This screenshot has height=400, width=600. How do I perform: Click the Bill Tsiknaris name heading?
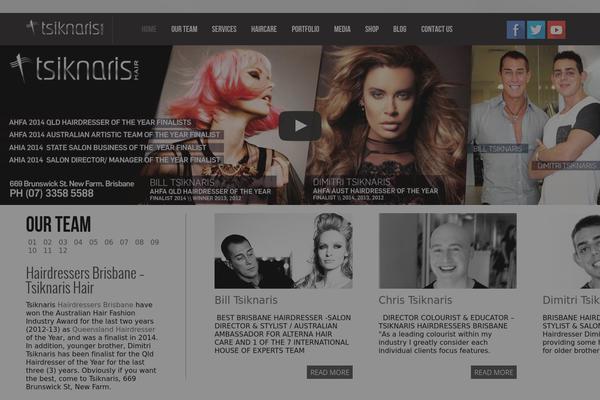pyautogui.click(x=246, y=300)
